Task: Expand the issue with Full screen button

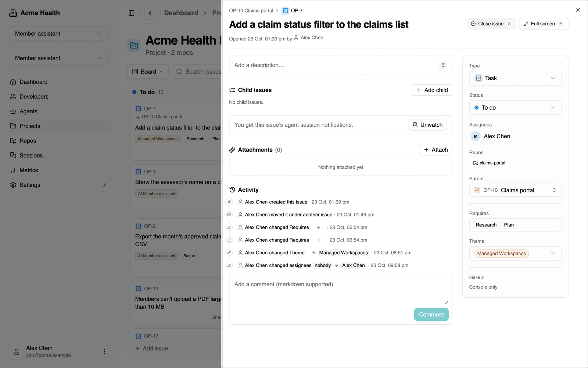Action: (x=544, y=24)
